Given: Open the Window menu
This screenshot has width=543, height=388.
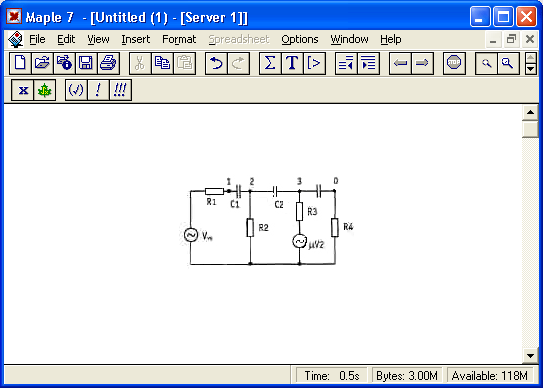Looking at the screenshot, I should click(x=349, y=39).
